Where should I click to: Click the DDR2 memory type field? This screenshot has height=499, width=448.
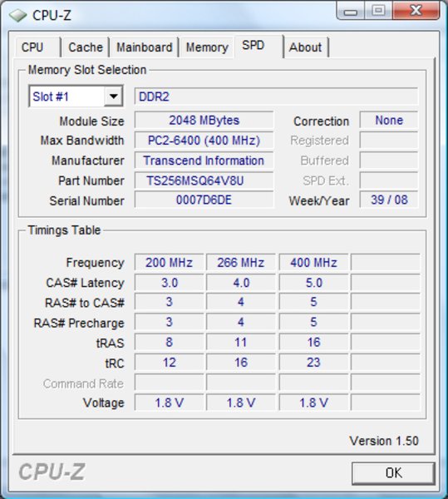click(x=276, y=96)
